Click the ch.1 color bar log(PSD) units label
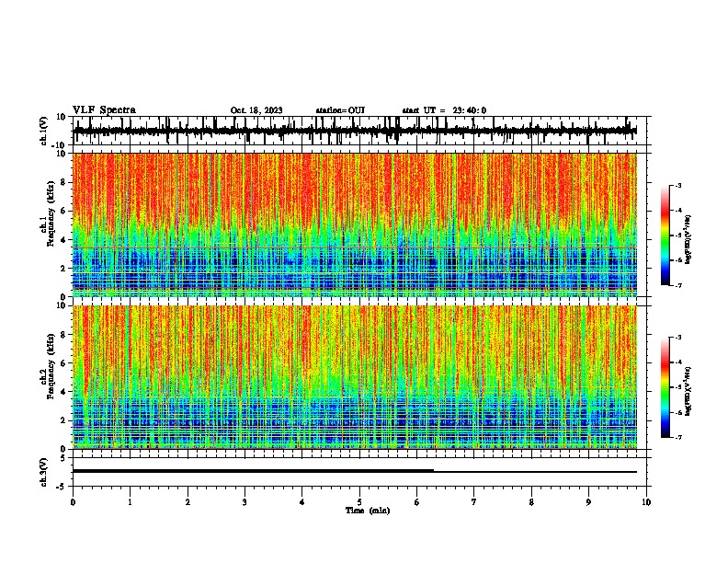 tap(688, 240)
